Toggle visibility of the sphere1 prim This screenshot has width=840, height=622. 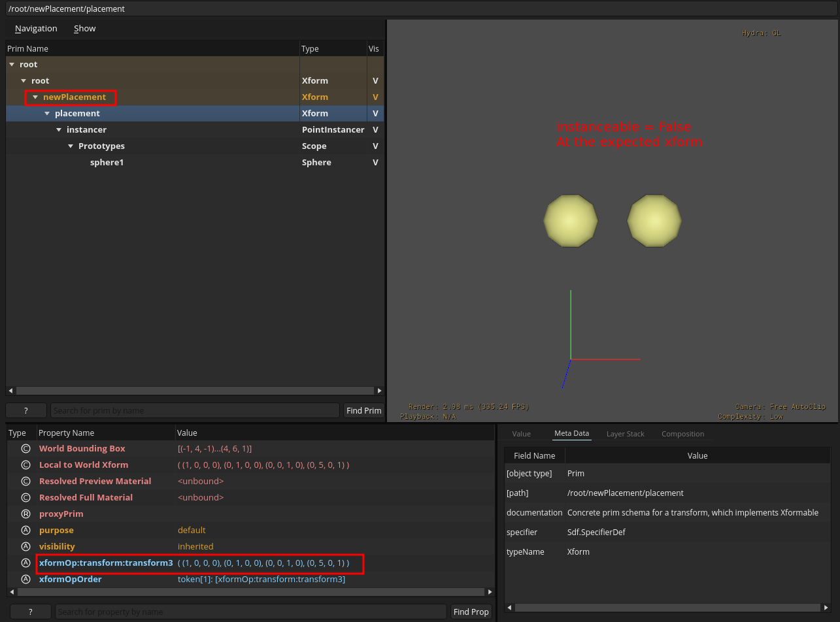375,163
